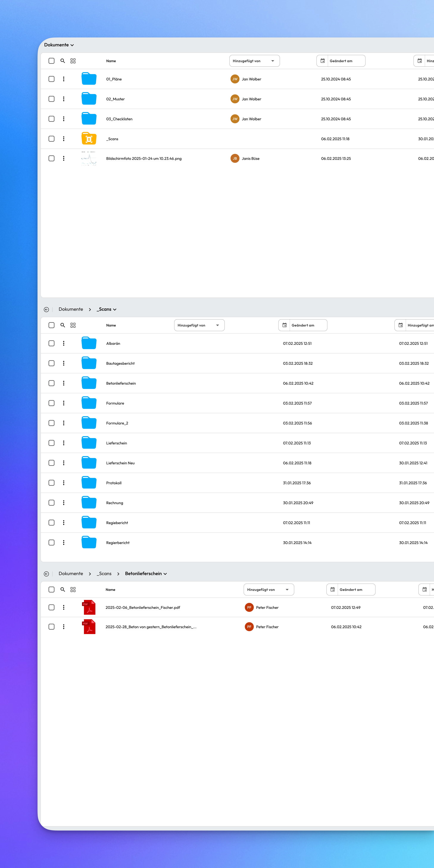Tick checkbox for 01_Pläne folder
The height and width of the screenshot is (868, 434).
click(x=52, y=79)
